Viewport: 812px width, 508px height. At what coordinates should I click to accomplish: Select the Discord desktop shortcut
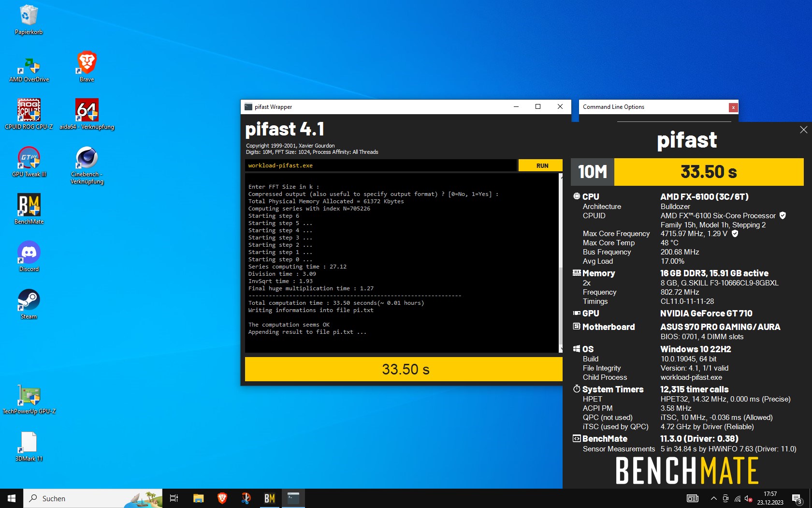[x=29, y=257]
